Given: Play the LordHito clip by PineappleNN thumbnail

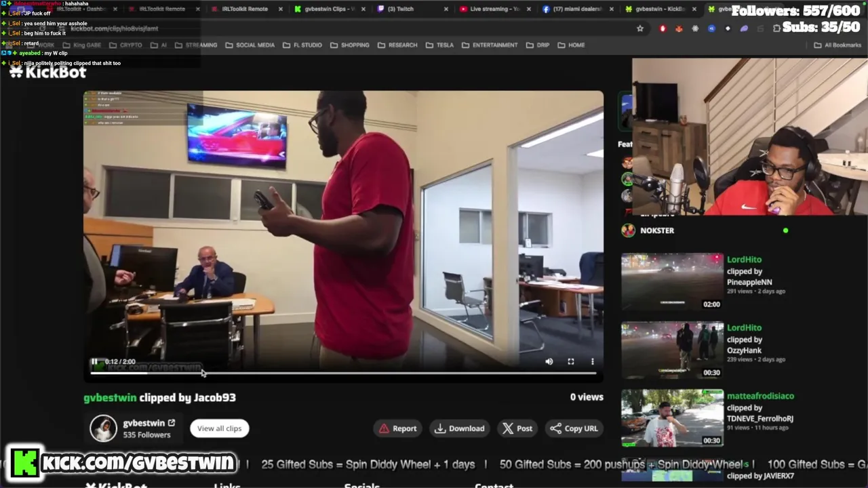Looking at the screenshot, I should click(x=672, y=282).
